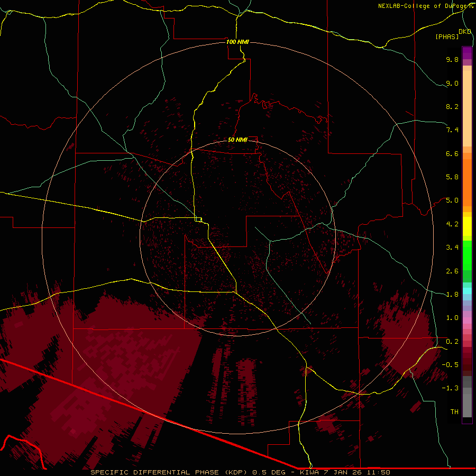This screenshot has height=476, width=476.
Task: Click the 50 NMI range ring label
Action: point(237,140)
